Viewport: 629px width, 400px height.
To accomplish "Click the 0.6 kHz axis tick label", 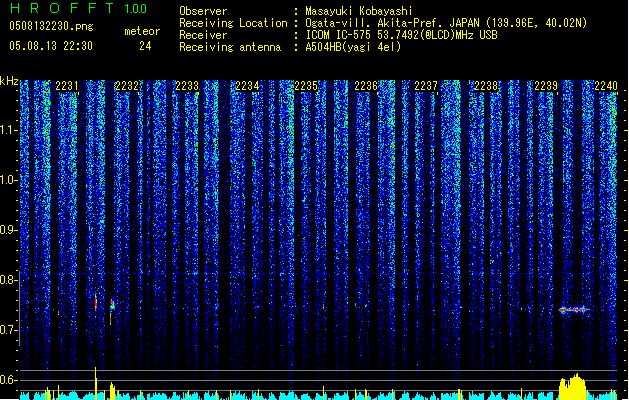I will coord(9,380).
